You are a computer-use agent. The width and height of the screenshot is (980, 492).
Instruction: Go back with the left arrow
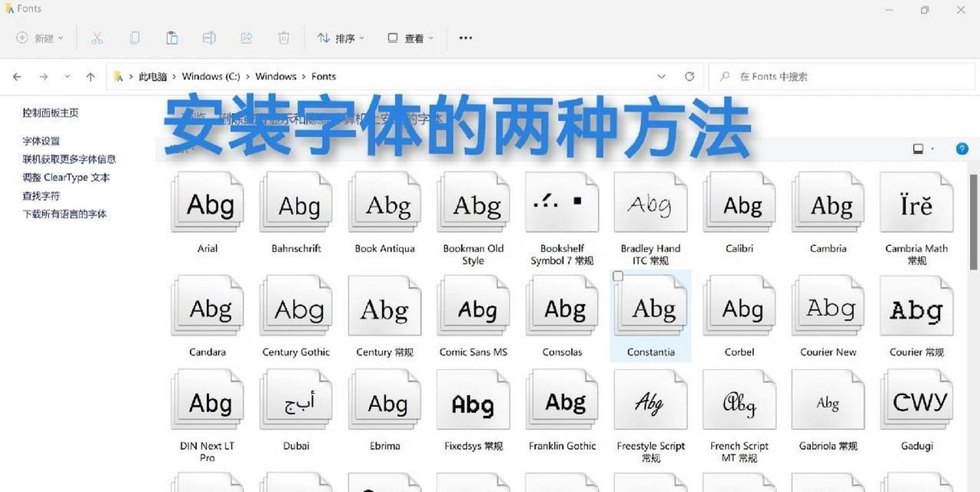(17, 76)
